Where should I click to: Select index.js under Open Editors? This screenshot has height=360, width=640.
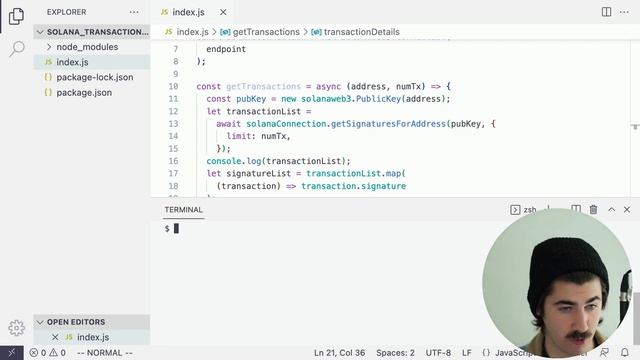93,337
